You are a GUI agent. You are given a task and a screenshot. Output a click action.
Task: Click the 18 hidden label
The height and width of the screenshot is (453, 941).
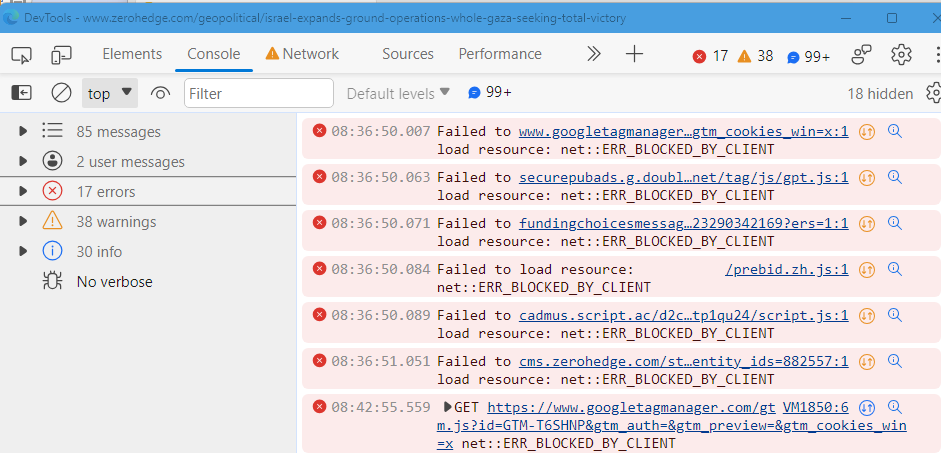point(880,94)
